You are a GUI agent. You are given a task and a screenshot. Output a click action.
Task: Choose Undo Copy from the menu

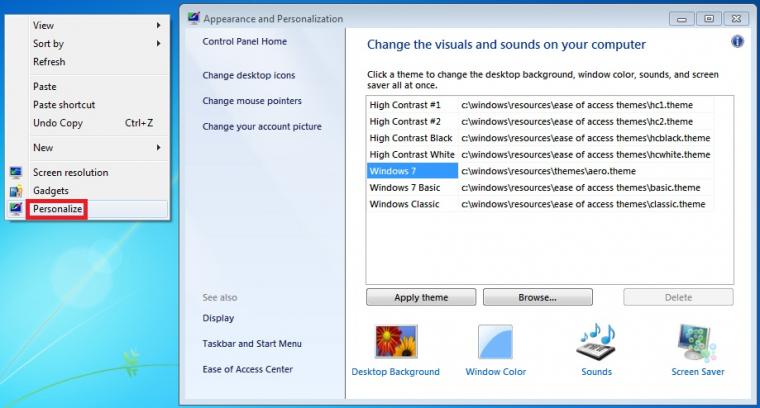click(x=58, y=123)
